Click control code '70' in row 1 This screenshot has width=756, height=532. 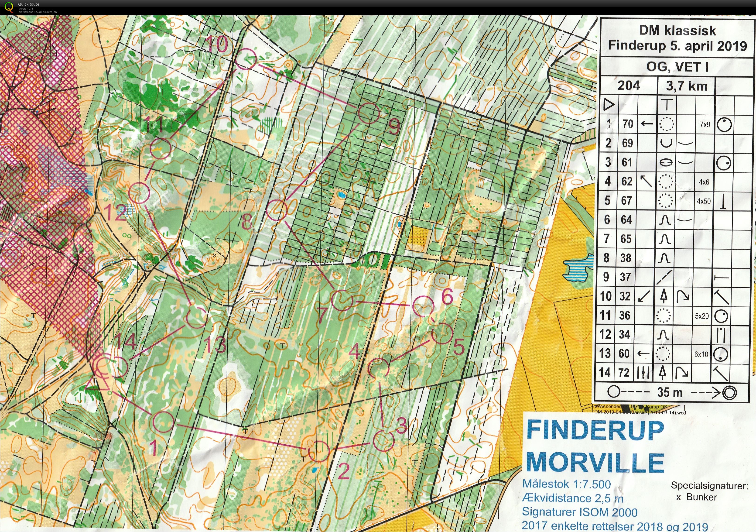[x=628, y=124]
